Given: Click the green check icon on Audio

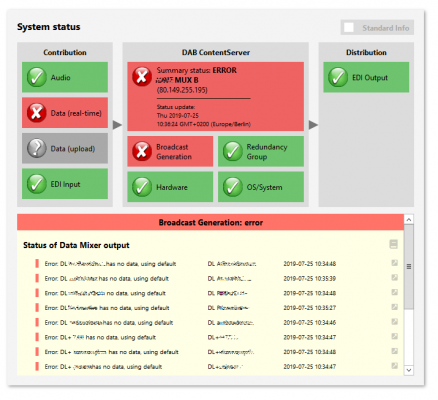Looking at the screenshot, I should pyautogui.click(x=37, y=77).
